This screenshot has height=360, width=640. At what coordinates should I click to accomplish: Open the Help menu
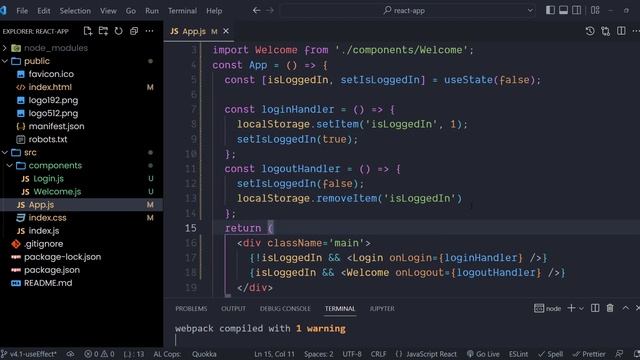tap(214, 11)
